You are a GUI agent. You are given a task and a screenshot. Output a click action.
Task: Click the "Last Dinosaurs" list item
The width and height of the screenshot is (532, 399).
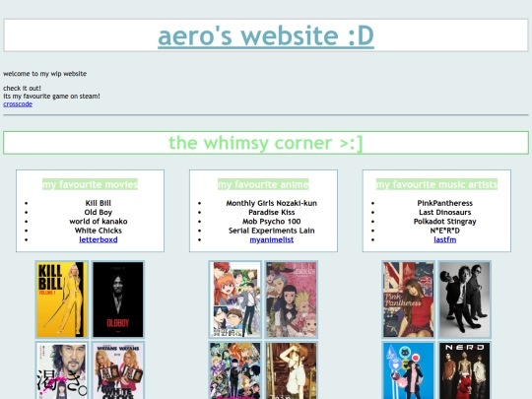pyautogui.click(x=444, y=212)
